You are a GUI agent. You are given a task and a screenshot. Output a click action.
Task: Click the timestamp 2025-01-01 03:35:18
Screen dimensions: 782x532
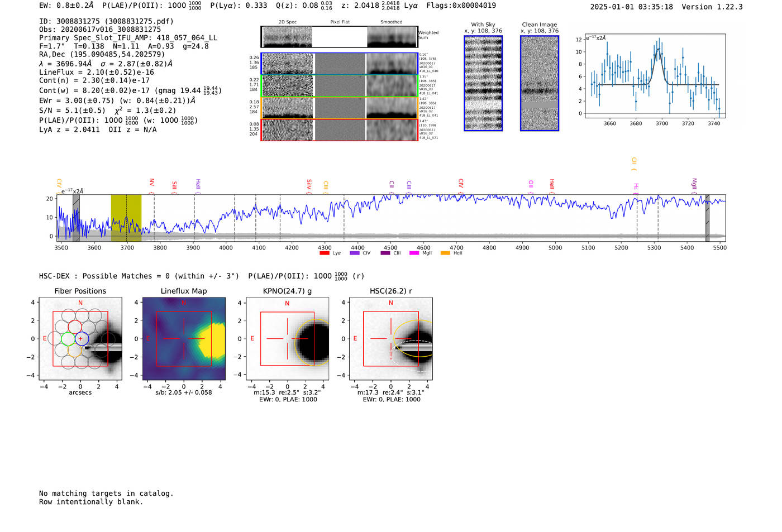coord(631,7)
